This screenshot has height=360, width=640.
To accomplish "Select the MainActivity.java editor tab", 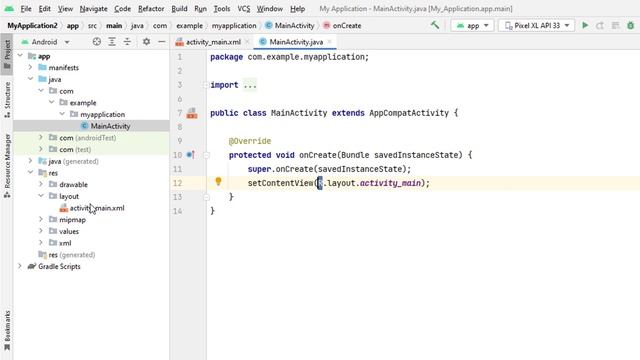I will [x=294, y=42].
